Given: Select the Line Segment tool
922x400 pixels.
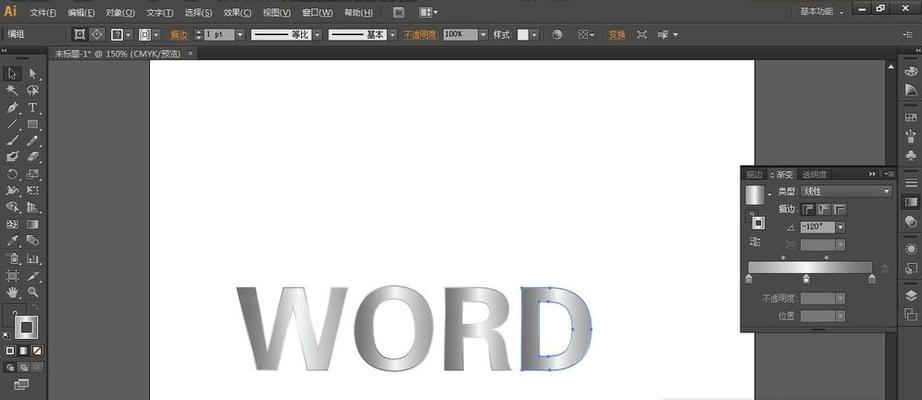Looking at the screenshot, I should point(13,124).
